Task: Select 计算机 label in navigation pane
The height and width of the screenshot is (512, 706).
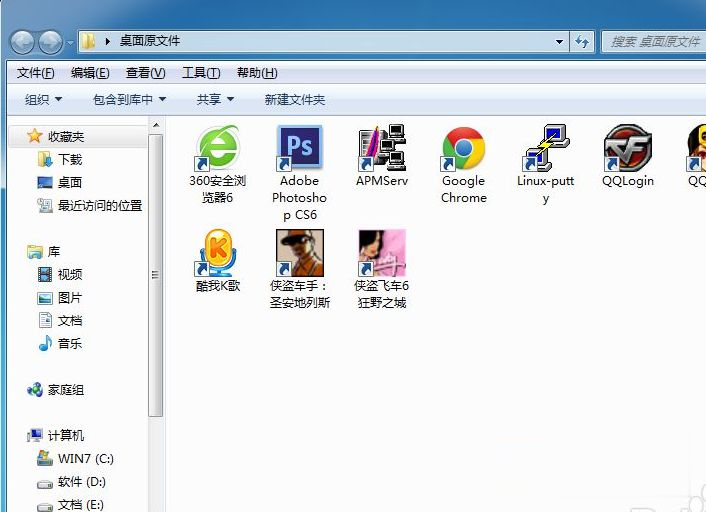Action: (x=66, y=435)
